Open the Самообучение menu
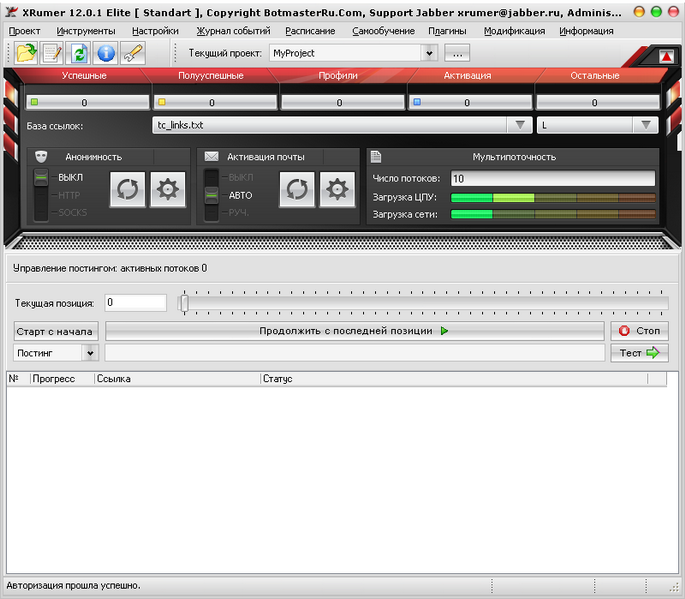Viewport: 685px width, 599px height. pyautogui.click(x=384, y=31)
